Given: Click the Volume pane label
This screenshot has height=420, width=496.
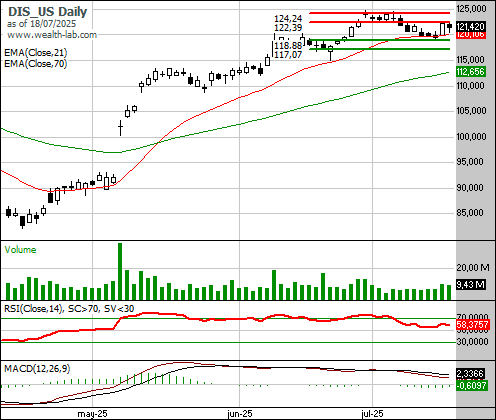Looking at the screenshot, I should click(20, 250).
